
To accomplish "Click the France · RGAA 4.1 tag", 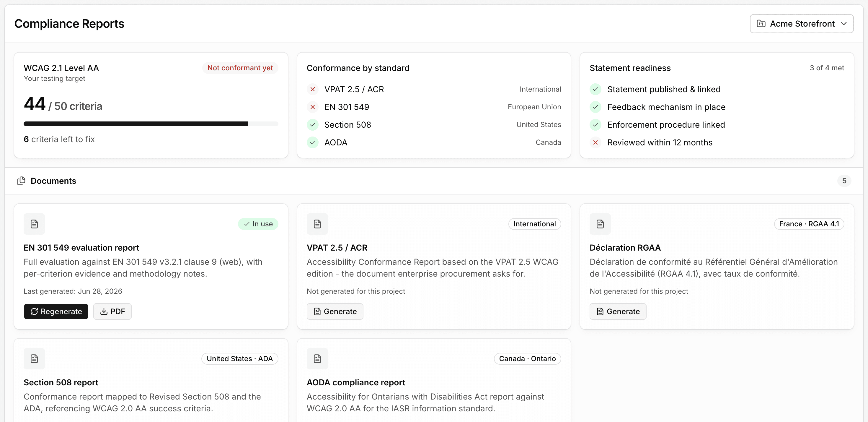I will [x=809, y=224].
